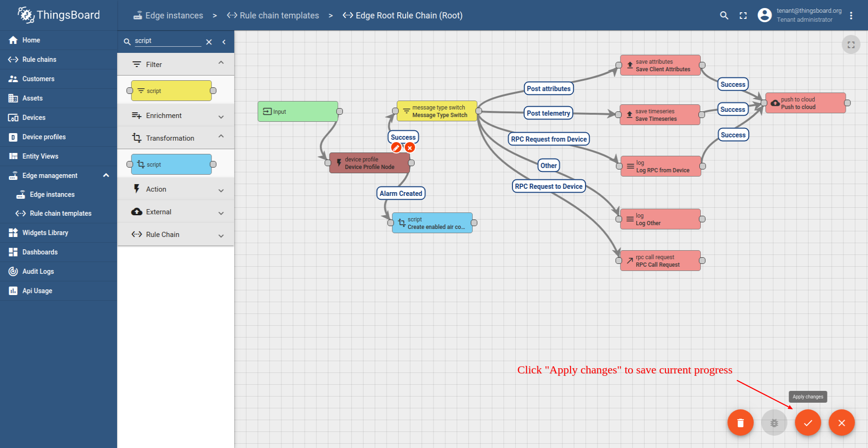Click the RPC Request to Device label
Viewport: 868px width, 448px height.
coord(549,186)
